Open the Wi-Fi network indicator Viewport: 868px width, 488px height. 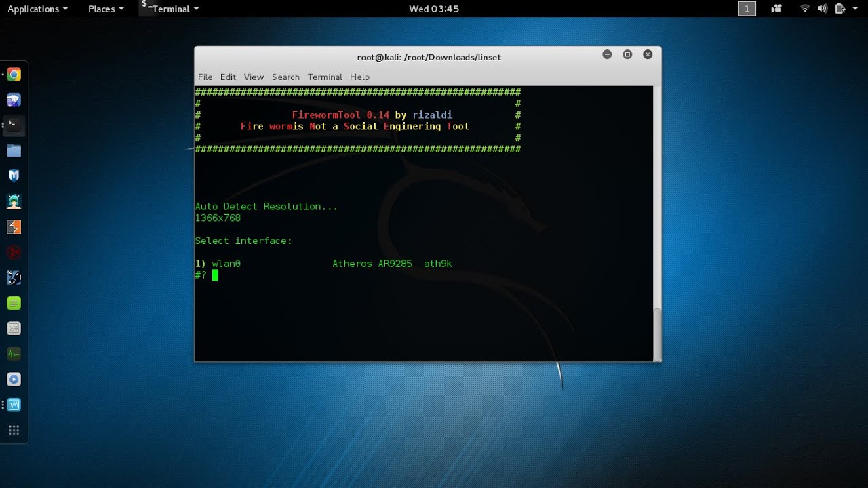[805, 9]
